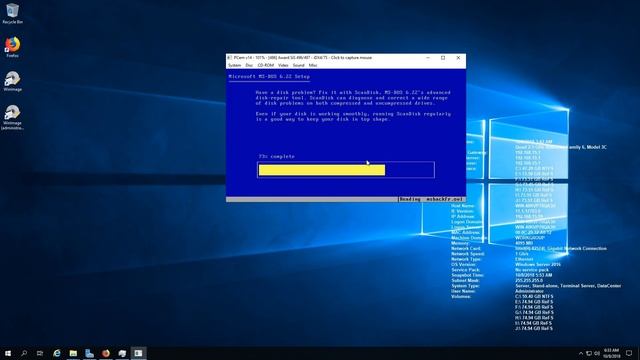Open the volume tray icon
This screenshot has height=360, width=640.
click(597, 353)
